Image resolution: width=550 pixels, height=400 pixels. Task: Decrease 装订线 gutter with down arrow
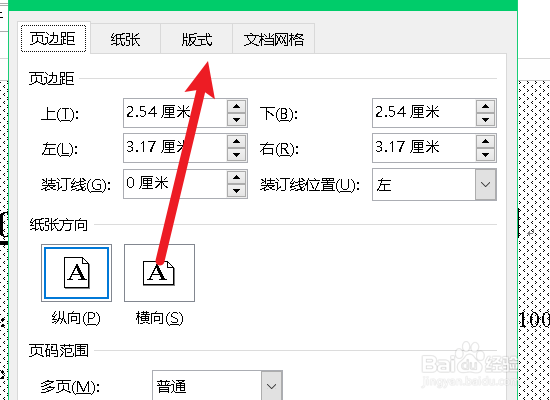236,191
